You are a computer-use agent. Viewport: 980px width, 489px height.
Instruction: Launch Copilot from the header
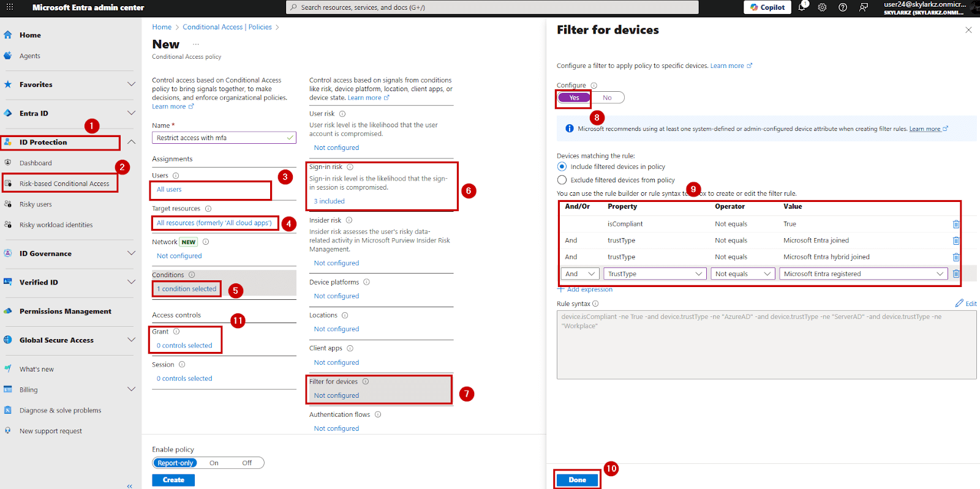767,7
